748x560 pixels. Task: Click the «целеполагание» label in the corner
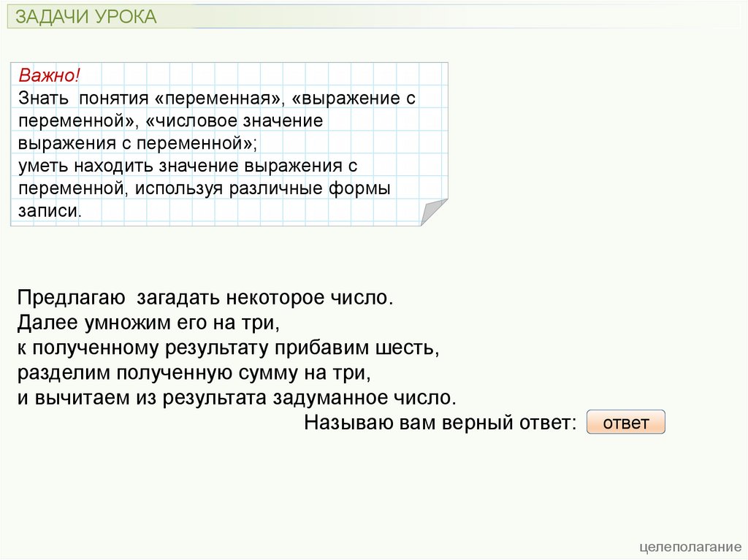pyautogui.click(x=690, y=547)
